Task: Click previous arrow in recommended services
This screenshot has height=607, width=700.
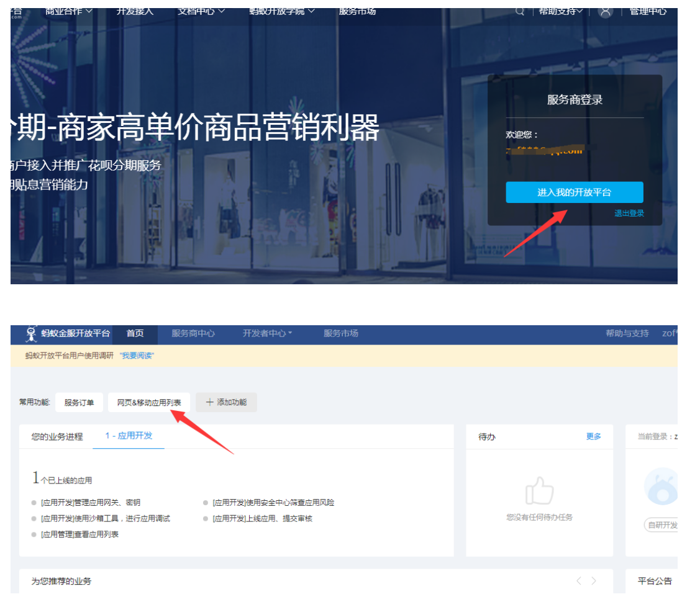Action: coord(579,581)
